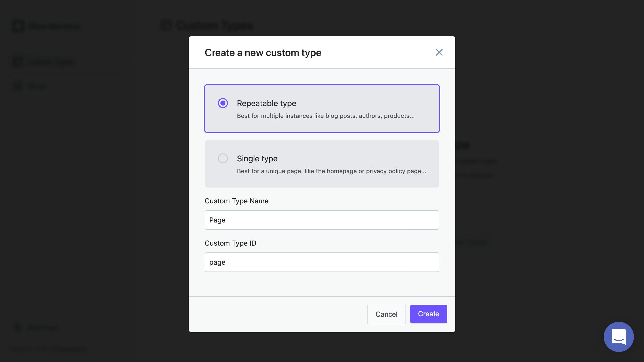Click the Repeatable type card
Viewport: 644px width, 362px height.
pyautogui.click(x=322, y=108)
